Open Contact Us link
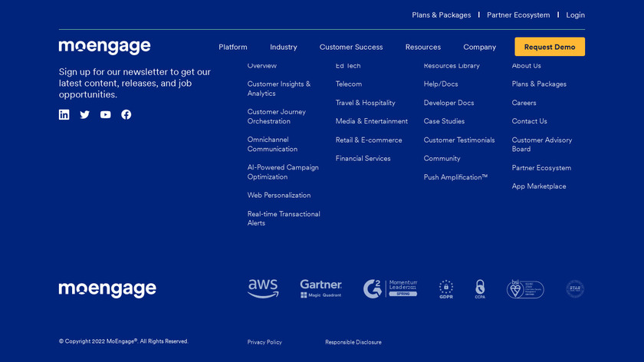 530,122
